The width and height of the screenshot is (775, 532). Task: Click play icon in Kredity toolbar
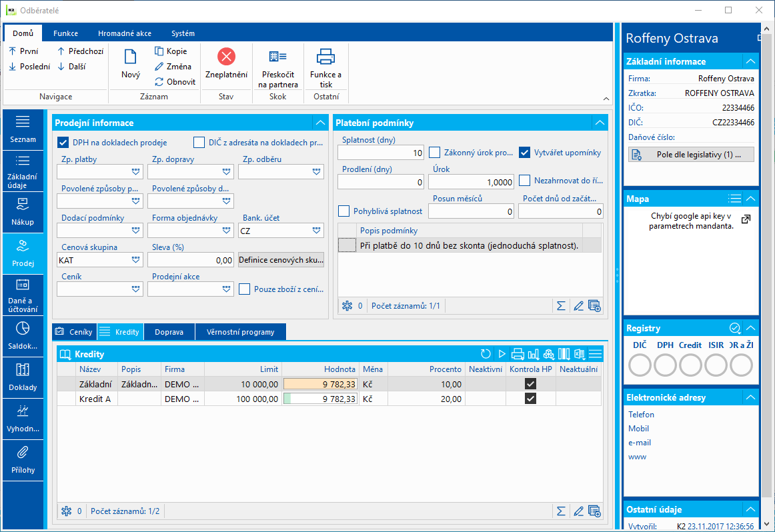(502, 354)
